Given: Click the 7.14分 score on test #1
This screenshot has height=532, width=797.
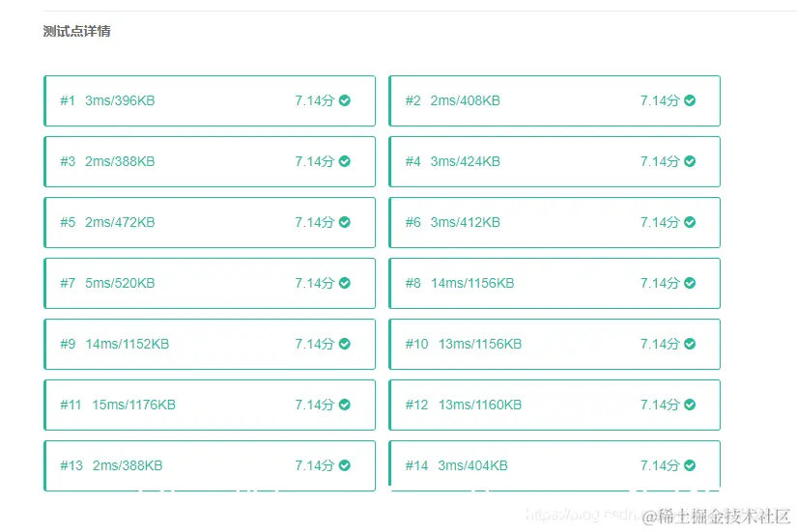Looking at the screenshot, I should point(315,100).
